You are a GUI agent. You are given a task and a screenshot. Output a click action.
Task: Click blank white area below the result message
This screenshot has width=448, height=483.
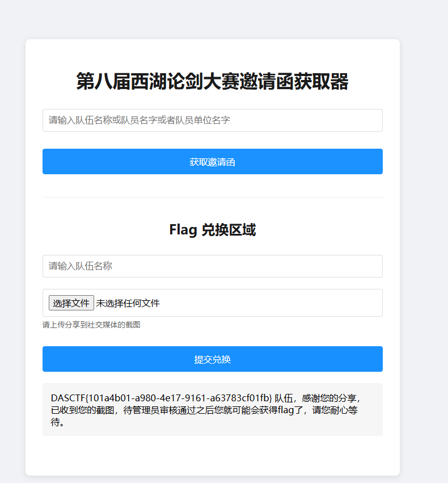(212, 456)
